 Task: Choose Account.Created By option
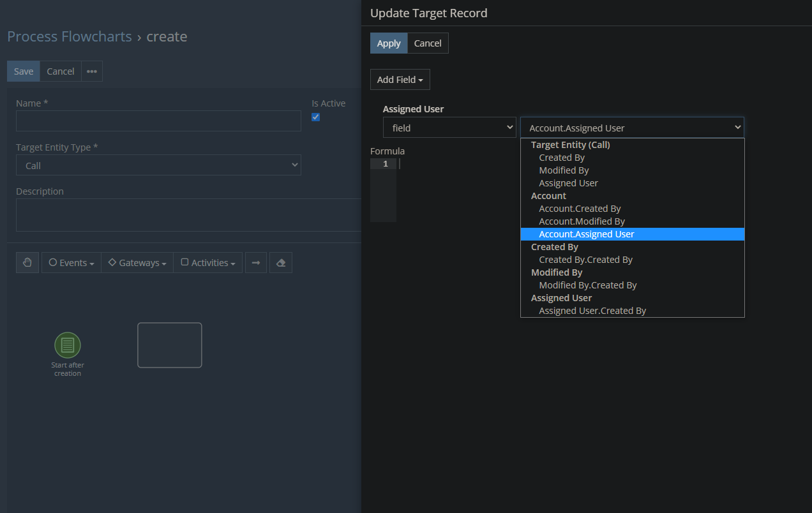pyautogui.click(x=580, y=209)
